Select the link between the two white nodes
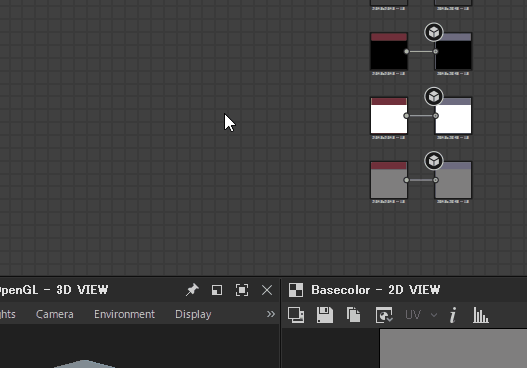 (x=421, y=116)
